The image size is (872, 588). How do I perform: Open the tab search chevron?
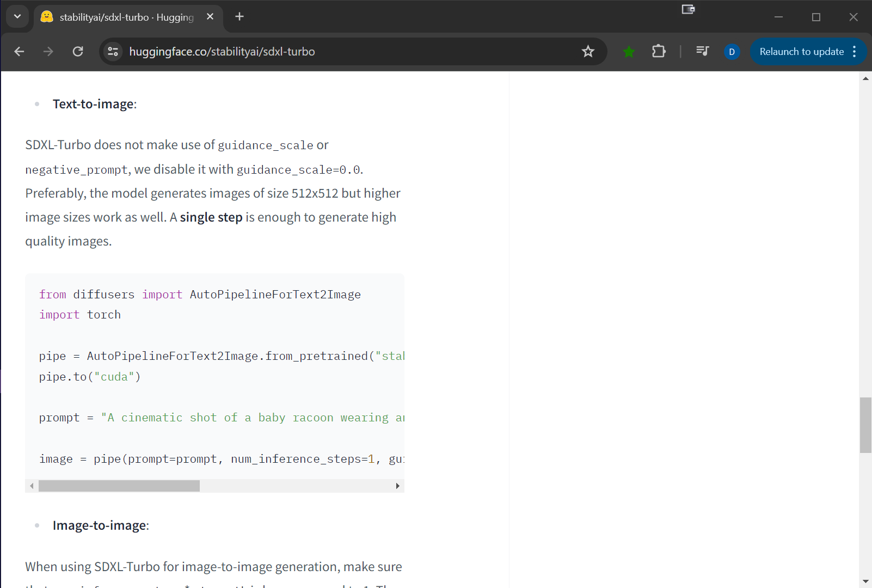tap(17, 16)
